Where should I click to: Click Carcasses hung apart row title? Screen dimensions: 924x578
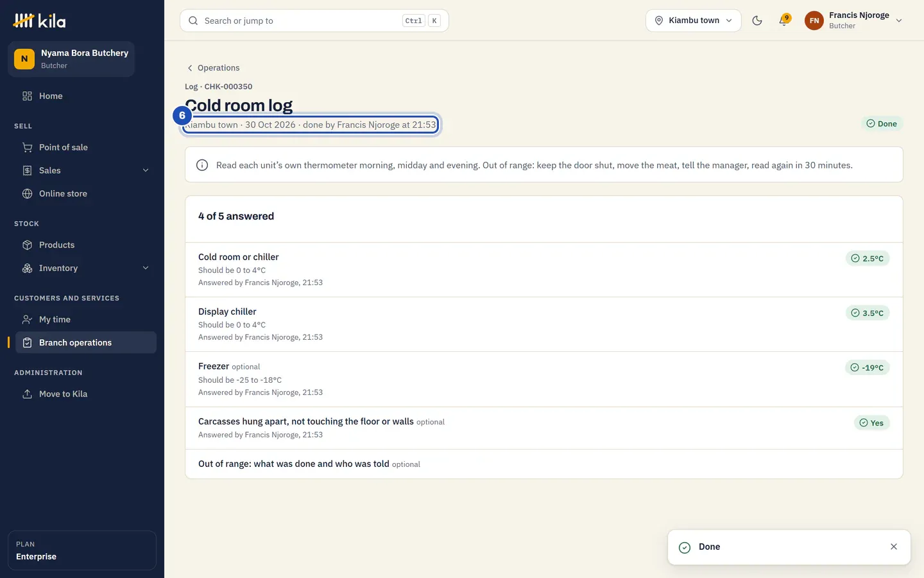point(306,421)
